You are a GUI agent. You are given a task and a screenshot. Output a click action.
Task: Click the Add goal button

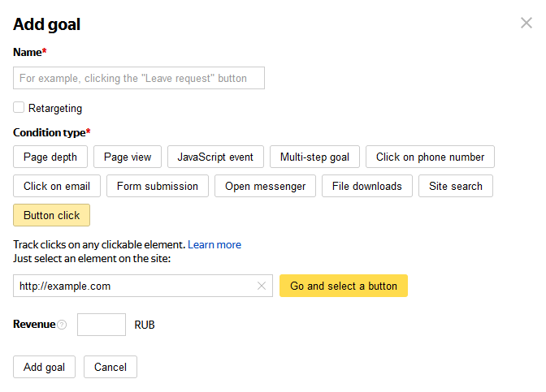[45, 367]
